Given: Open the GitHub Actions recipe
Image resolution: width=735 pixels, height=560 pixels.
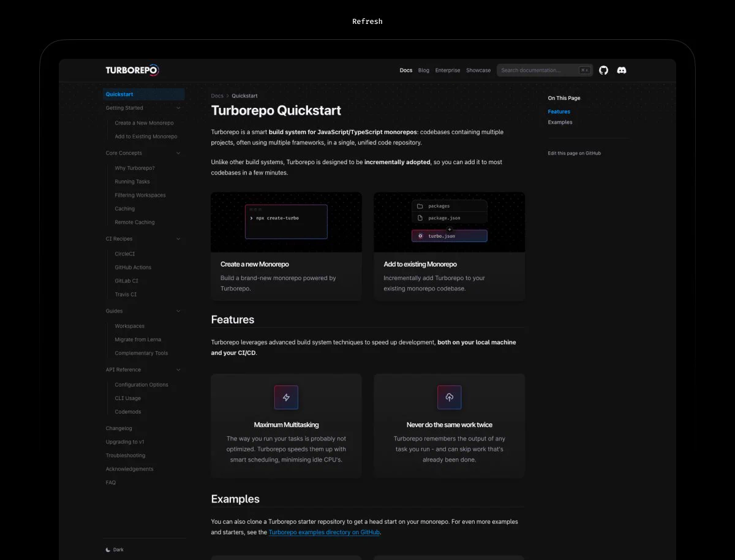Looking at the screenshot, I should [133, 268].
